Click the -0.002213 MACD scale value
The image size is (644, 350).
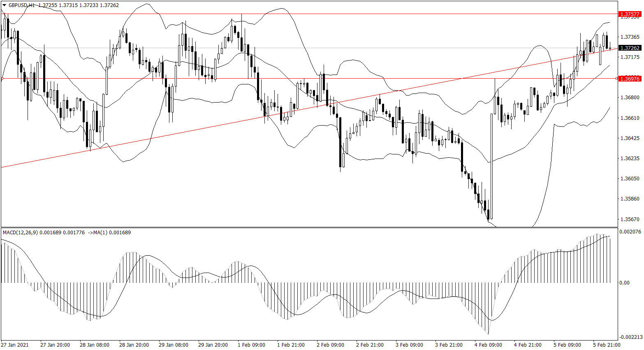[x=630, y=337]
